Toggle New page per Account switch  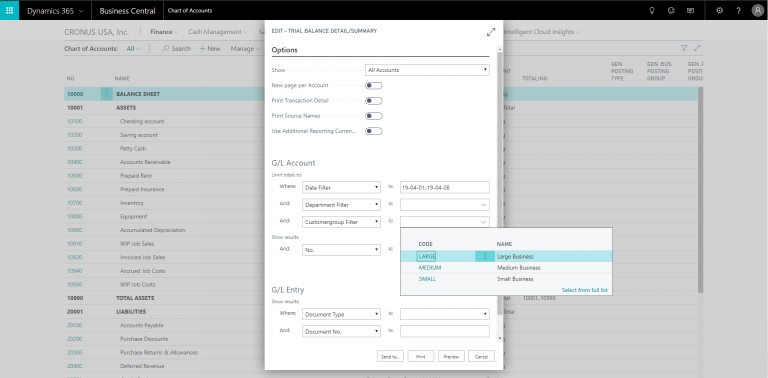[x=374, y=86]
